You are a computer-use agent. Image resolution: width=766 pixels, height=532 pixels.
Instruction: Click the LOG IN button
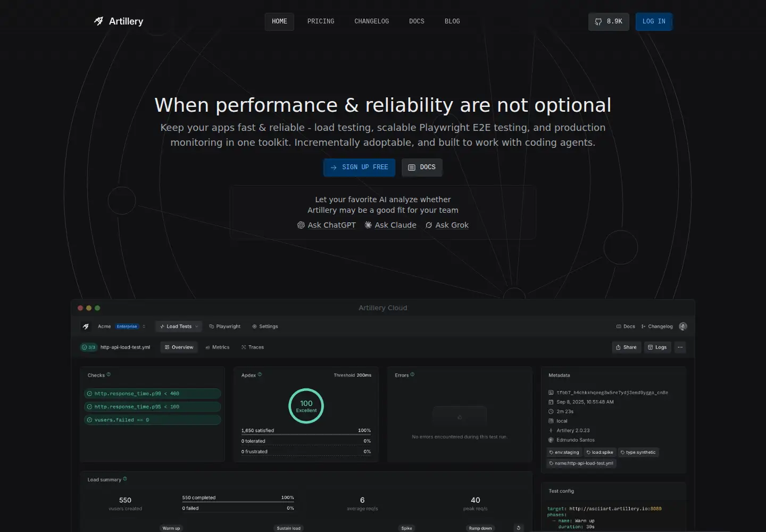654,21
